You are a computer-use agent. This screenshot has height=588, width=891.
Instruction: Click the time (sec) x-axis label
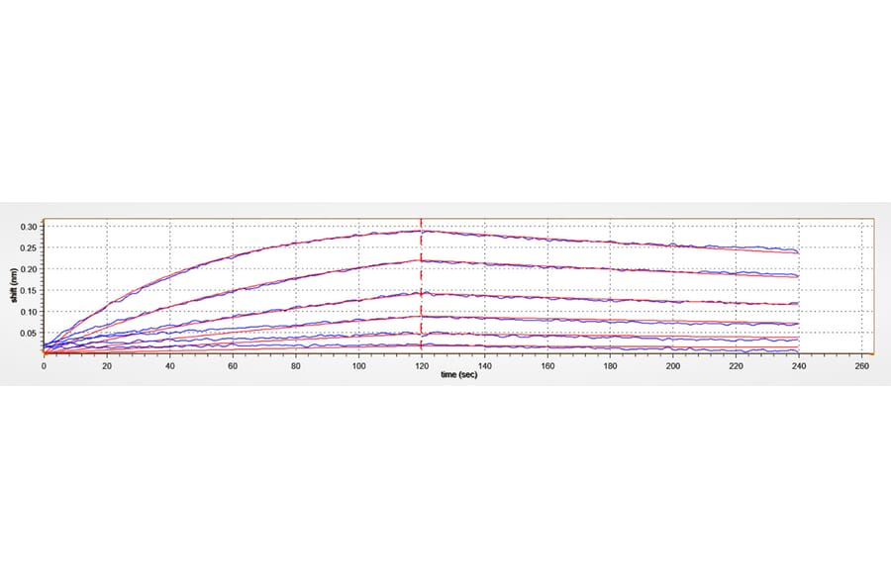click(x=457, y=375)
